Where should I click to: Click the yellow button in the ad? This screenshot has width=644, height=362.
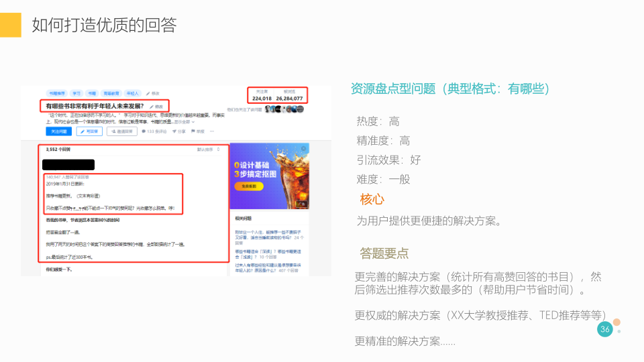249,186
